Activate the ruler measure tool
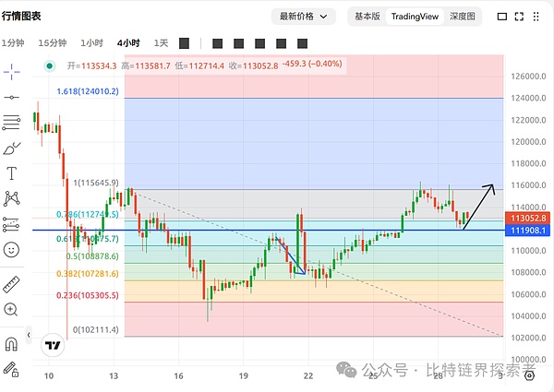This screenshot has width=554, height=392. pyautogui.click(x=12, y=284)
